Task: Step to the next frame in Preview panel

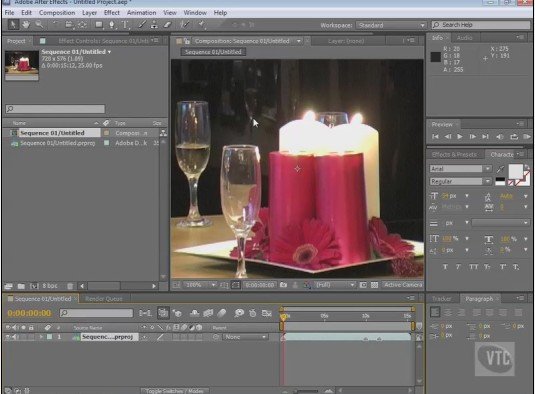Action: click(x=473, y=136)
